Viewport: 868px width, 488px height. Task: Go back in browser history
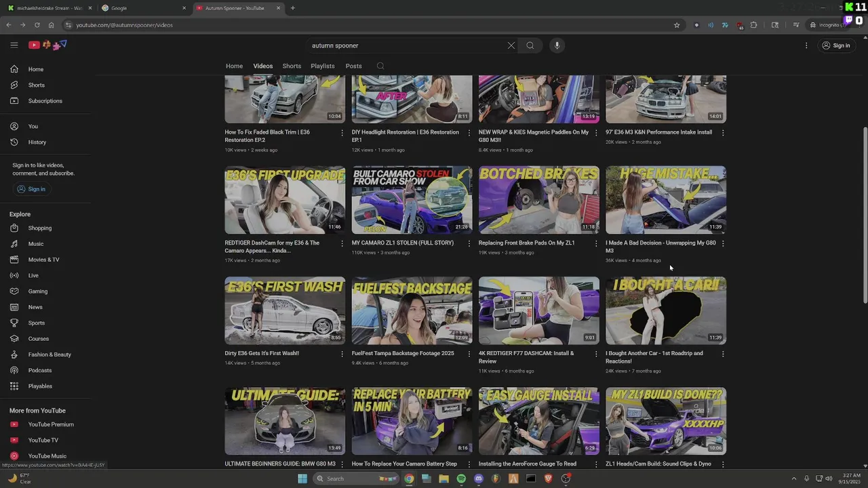coord(8,25)
